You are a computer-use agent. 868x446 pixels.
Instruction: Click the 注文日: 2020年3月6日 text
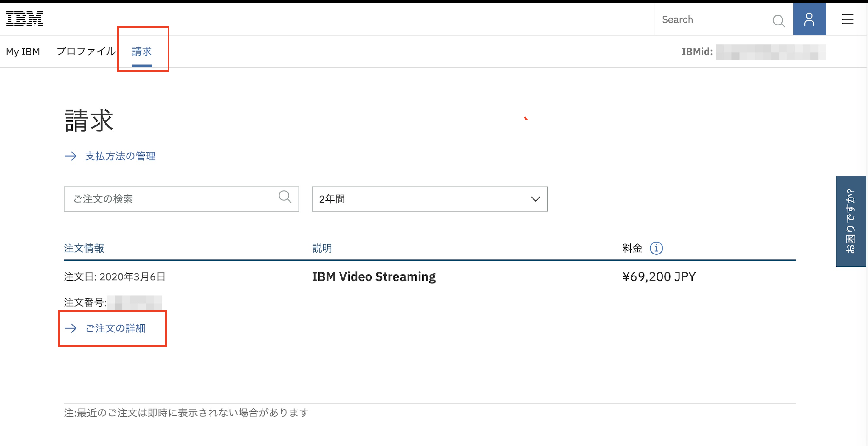[115, 276]
